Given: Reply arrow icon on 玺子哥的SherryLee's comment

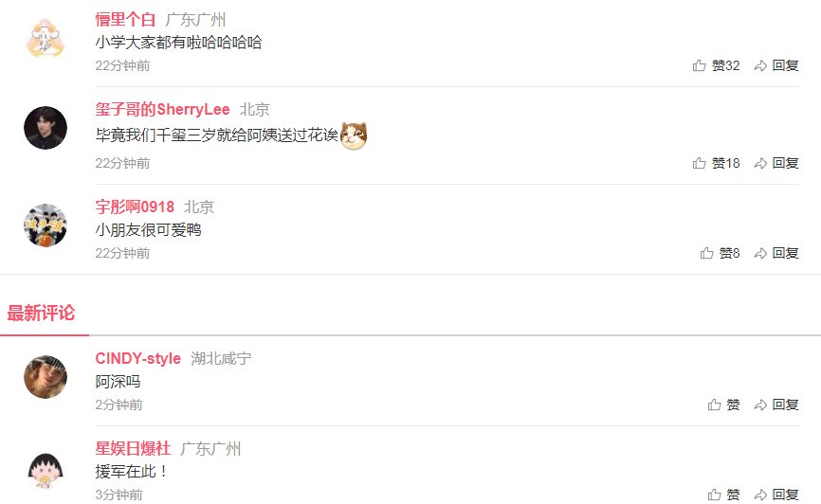Looking at the screenshot, I should tap(760, 163).
